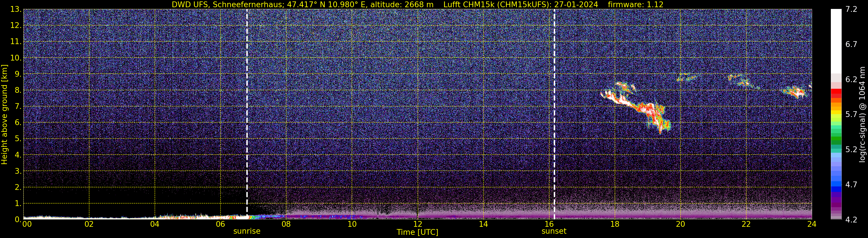Click the y-axis tick label '4.'
868x238 pixels.
pyautogui.click(x=18, y=155)
